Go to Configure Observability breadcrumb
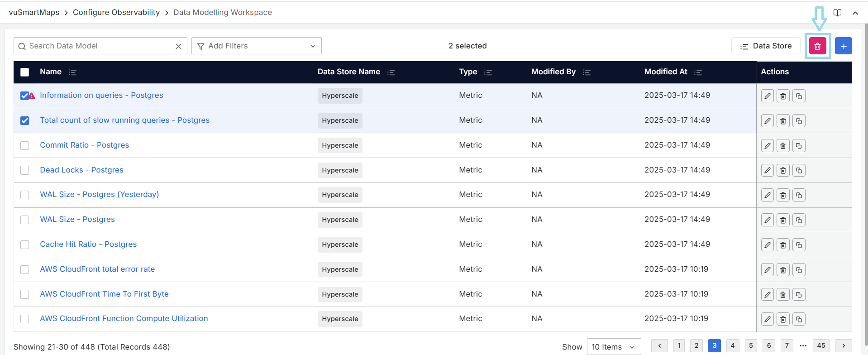Screen dimensions: 868x355 pos(116,13)
